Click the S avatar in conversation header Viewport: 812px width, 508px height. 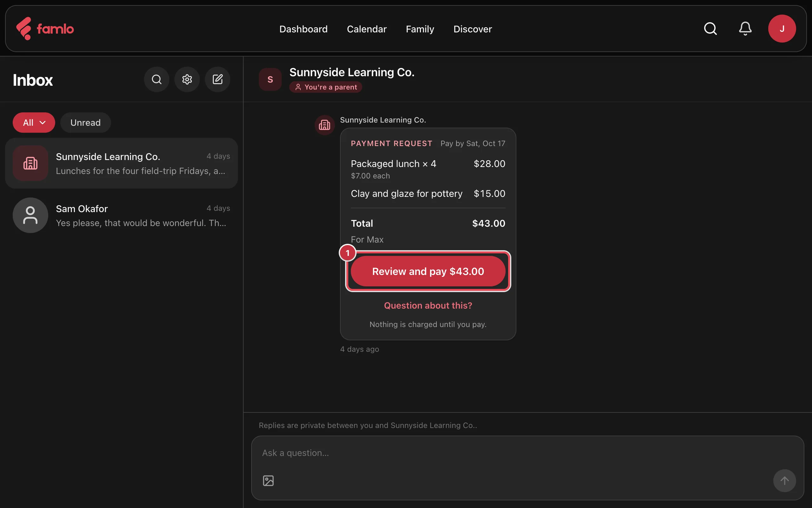(x=270, y=80)
